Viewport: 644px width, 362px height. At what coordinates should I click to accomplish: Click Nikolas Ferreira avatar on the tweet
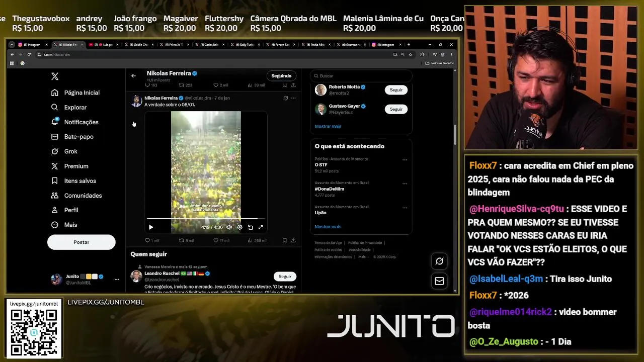[x=136, y=101]
